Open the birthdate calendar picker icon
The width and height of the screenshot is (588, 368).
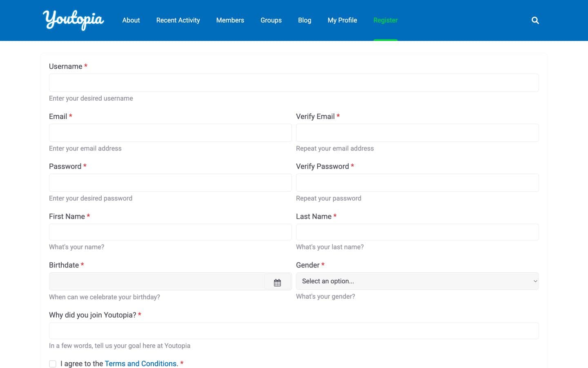[x=277, y=282]
